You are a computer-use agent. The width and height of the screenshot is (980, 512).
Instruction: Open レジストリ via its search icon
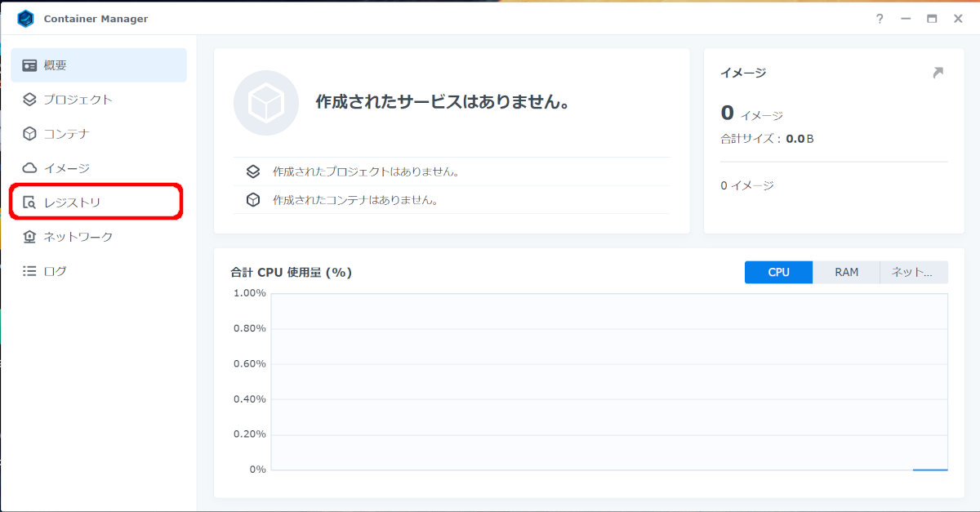29,203
